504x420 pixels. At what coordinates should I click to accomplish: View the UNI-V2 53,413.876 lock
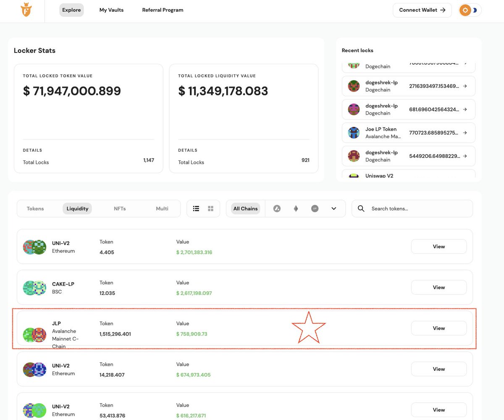tap(439, 409)
